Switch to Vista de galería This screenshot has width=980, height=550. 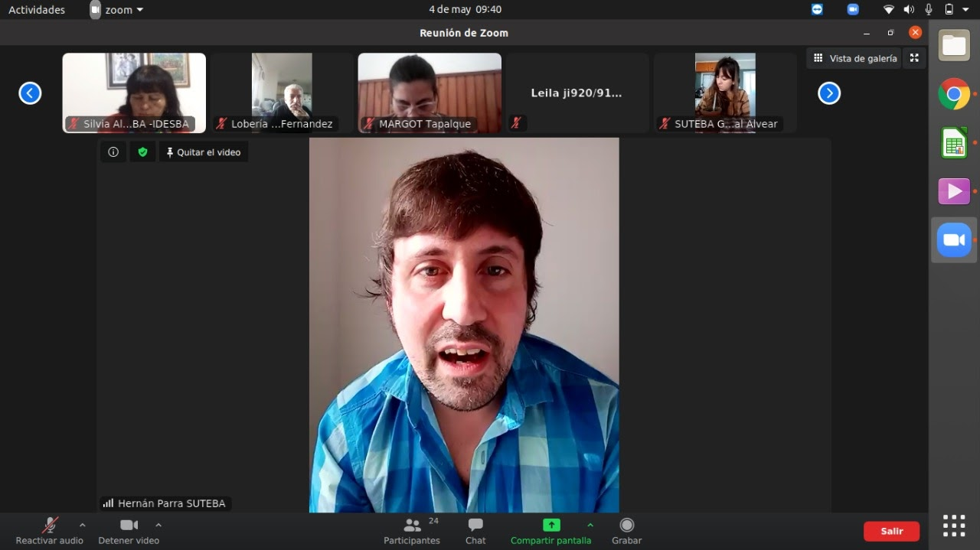[x=854, y=58]
